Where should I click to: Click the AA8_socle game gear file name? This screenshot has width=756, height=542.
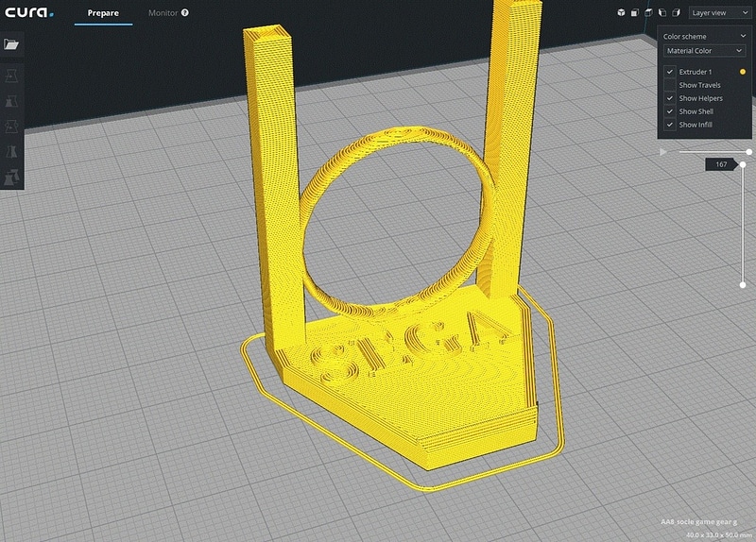click(698, 522)
